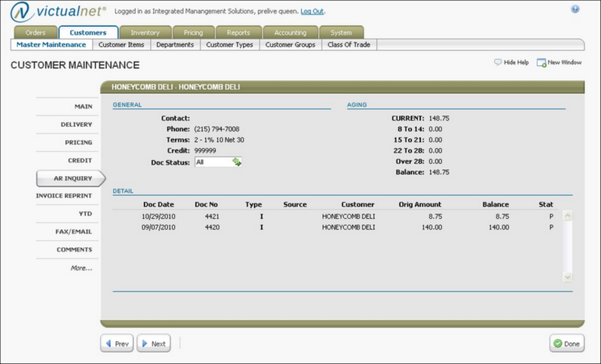Click the Doc No column header

tap(206, 204)
